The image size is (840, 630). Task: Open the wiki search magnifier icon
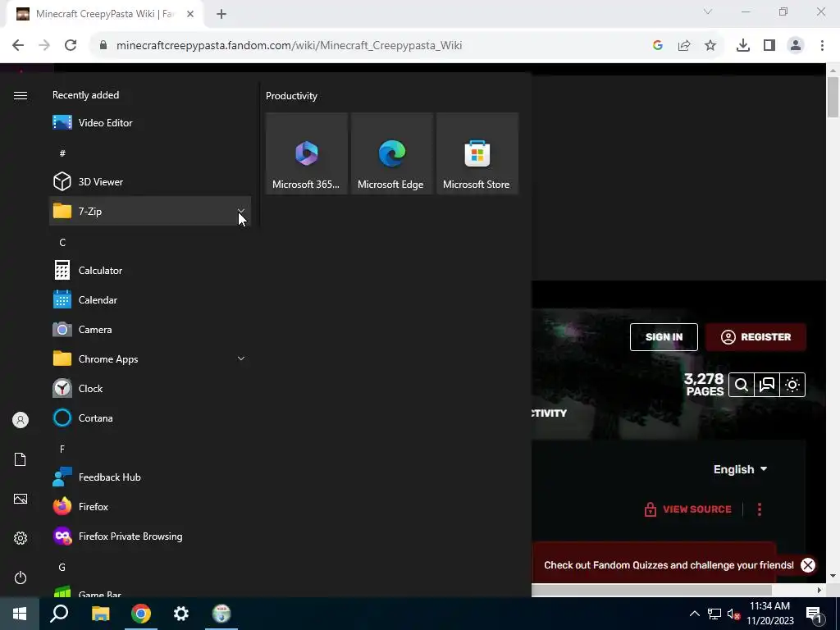click(742, 385)
